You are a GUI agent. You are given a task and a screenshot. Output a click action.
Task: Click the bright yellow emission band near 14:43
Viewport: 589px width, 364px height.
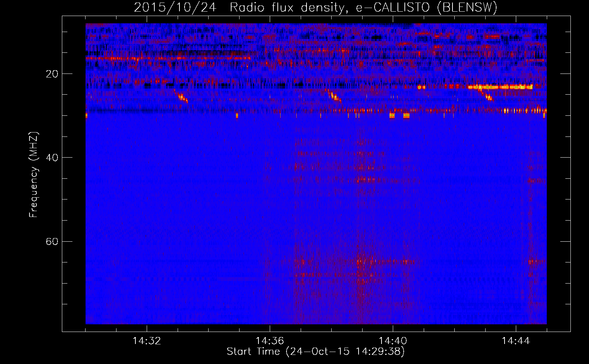tap(500, 87)
